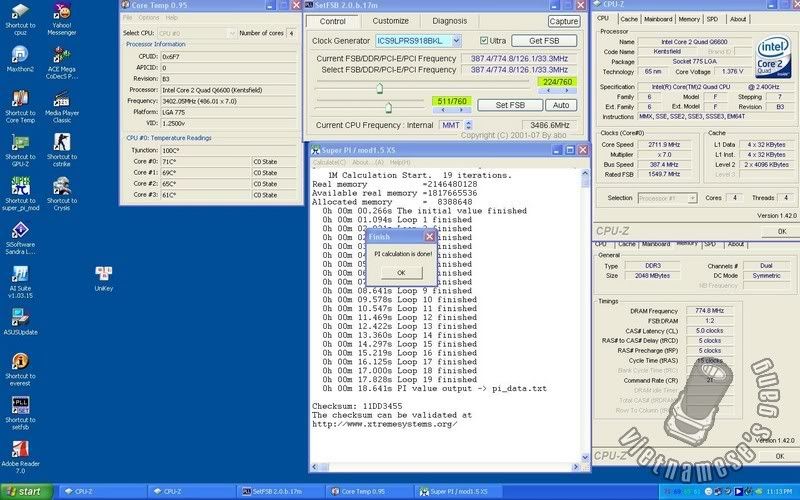Select the Adobe Reader 7.0 desktop icon
This screenshot has height=500, width=800.
coord(20,458)
